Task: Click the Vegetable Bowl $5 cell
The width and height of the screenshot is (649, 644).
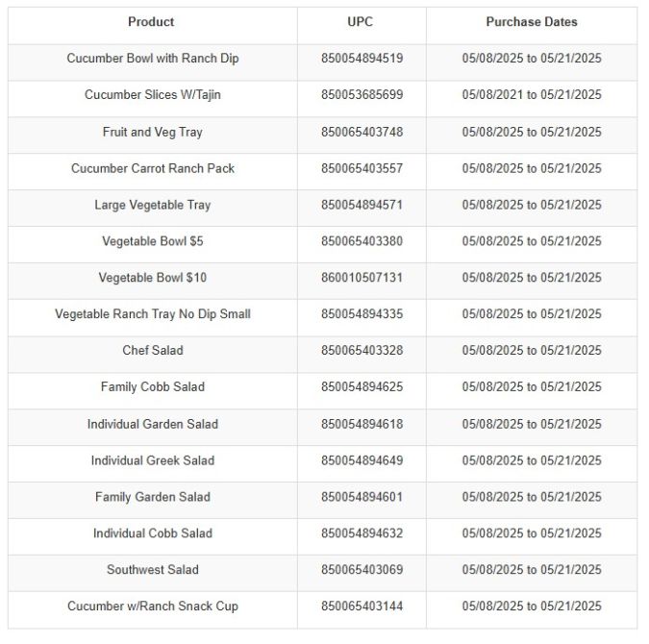Action: tap(153, 241)
